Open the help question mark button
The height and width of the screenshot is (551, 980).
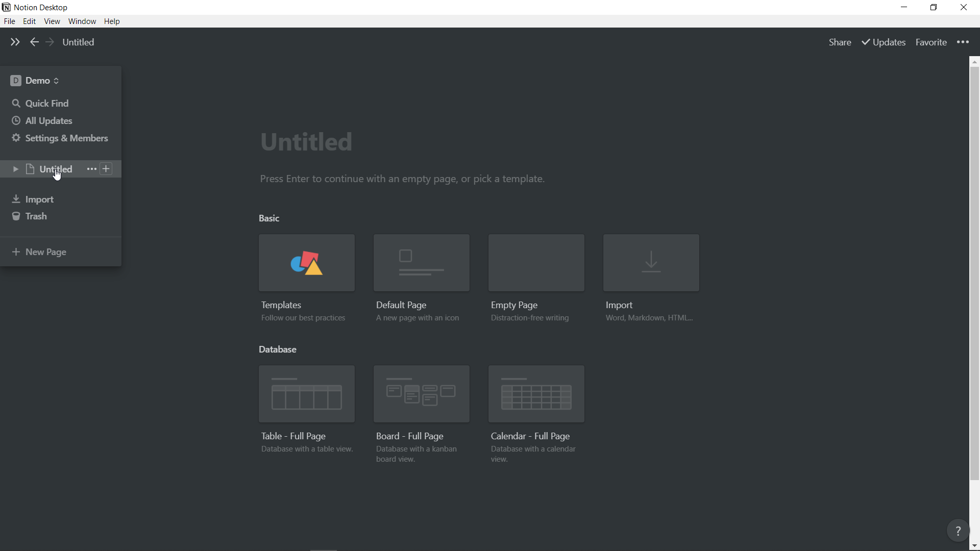click(958, 531)
